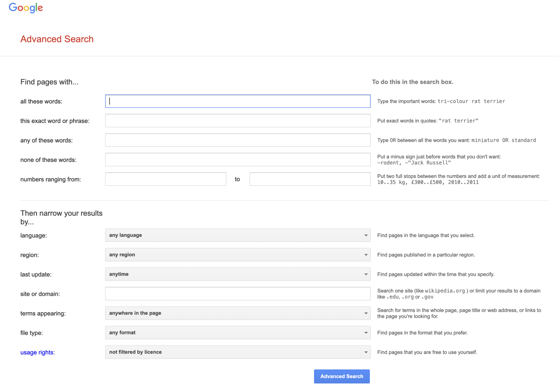Click the 'site or domain' input field
This screenshot has width=559, height=392.
tap(238, 294)
